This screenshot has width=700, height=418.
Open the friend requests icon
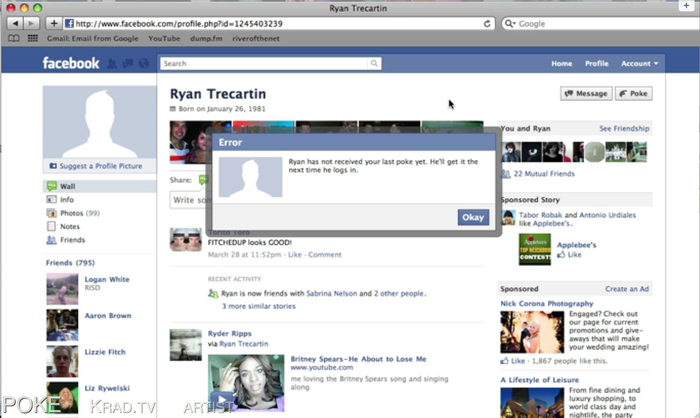click(x=112, y=64)
